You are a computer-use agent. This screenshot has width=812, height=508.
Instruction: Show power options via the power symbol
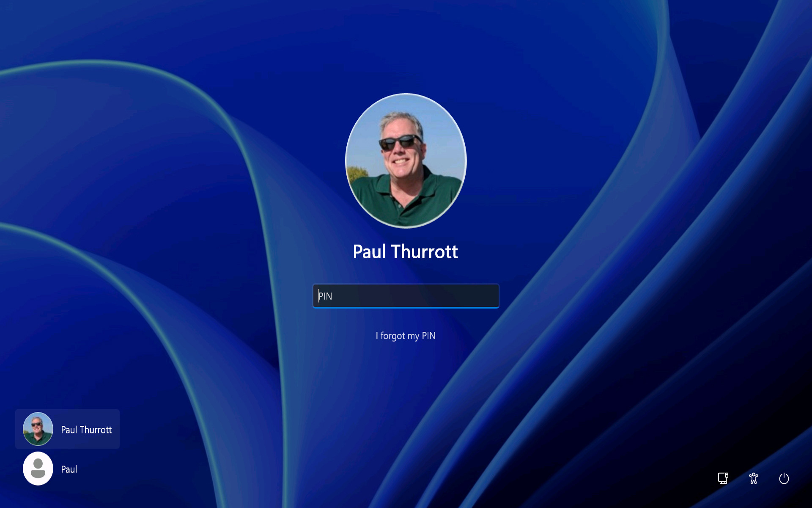pos(784,478)
